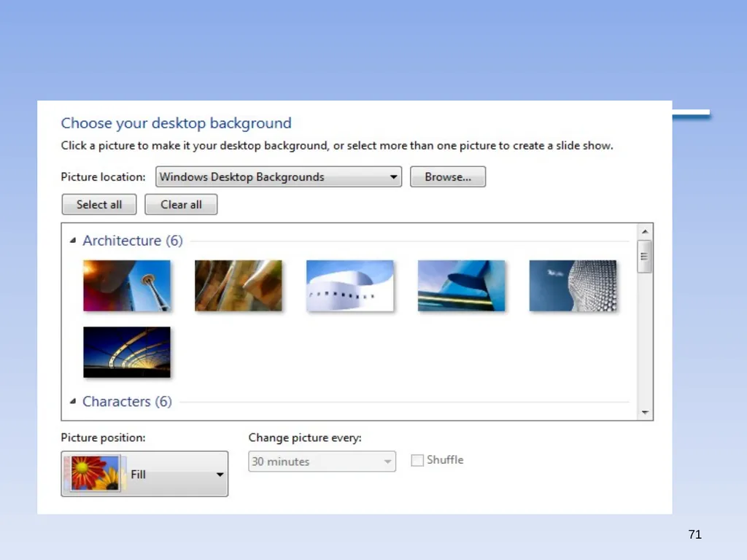
Task: Open the Picture location dropdown
Action: (279, 176)
